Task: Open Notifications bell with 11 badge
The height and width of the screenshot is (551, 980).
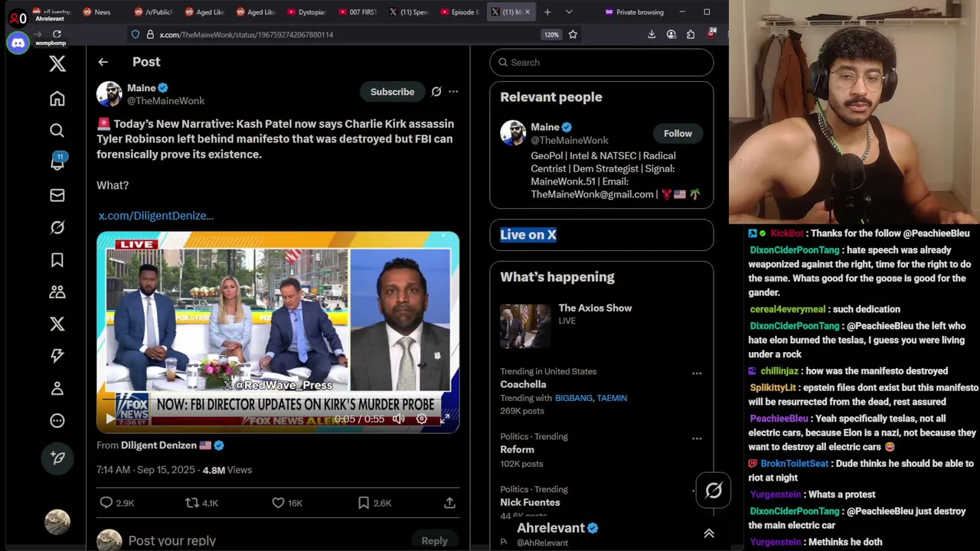Action: 57,162
